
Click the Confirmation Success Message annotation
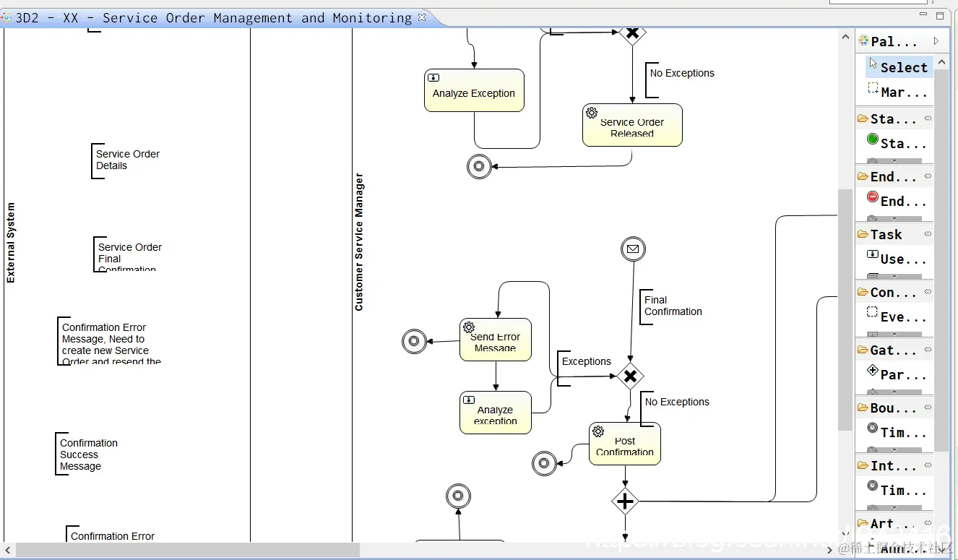pos(89,455)
